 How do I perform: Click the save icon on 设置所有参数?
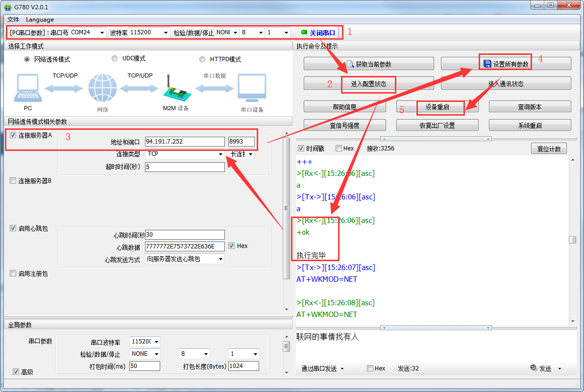[487, 64]
